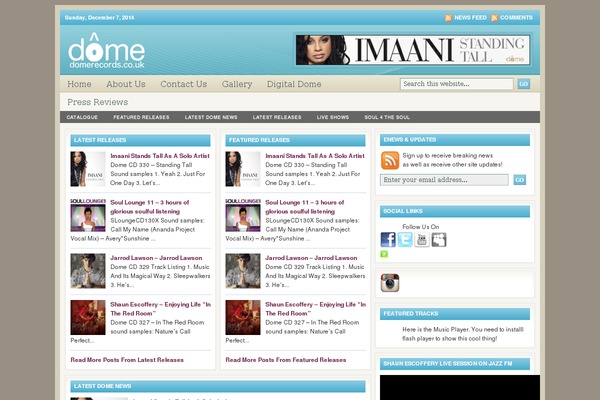Select Latest Dome News in the grey bar

[x=211, y=117]
